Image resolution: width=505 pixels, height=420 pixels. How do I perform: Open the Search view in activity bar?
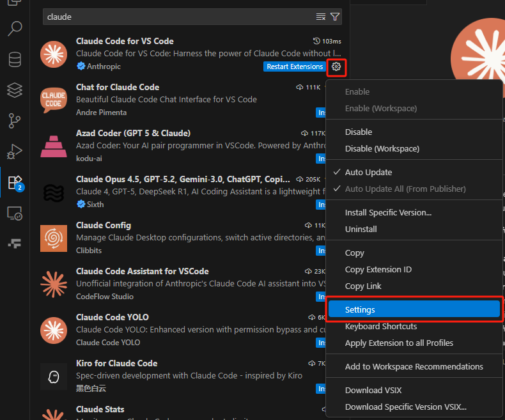click(15, 29)
